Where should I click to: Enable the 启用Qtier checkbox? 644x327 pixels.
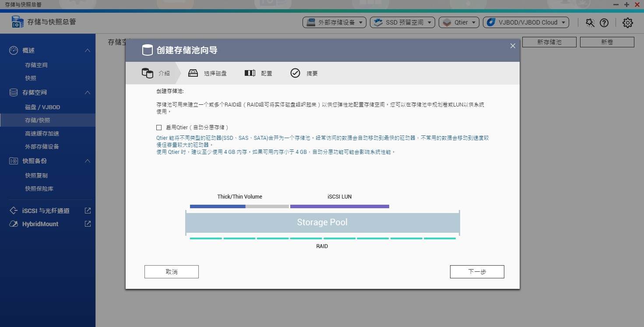pyautogui.click(x=159, y=127)
